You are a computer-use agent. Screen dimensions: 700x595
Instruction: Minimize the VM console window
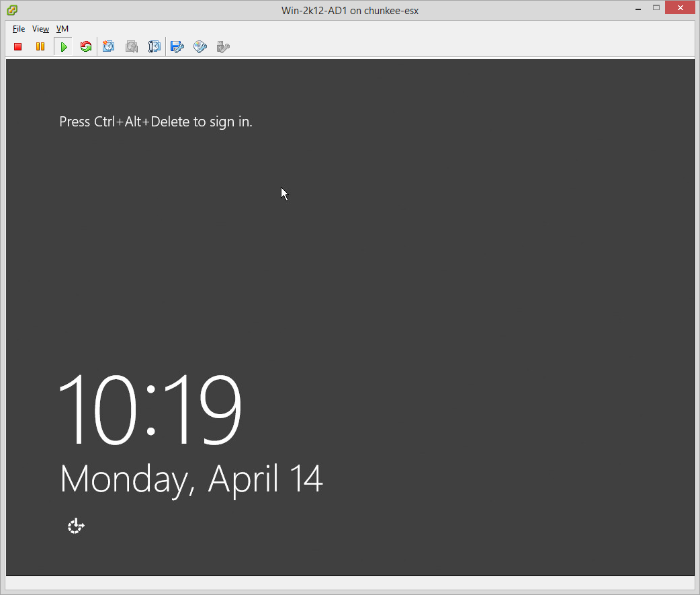click(636, 8)
